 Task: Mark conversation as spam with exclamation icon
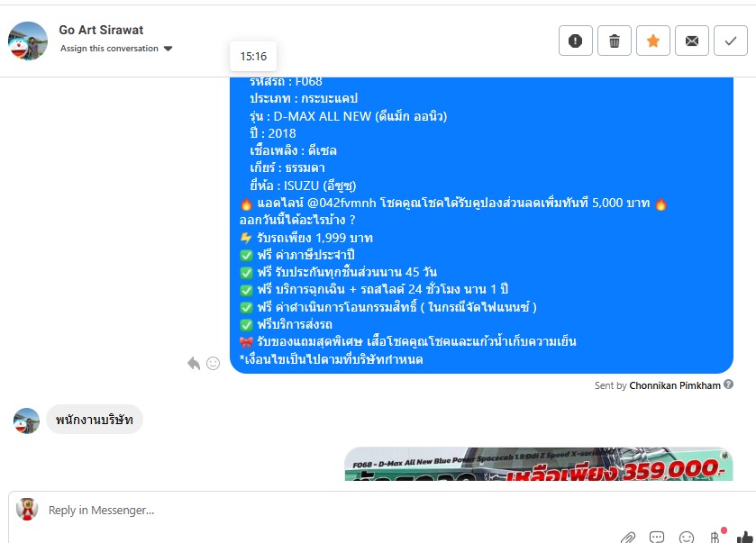click(575, 41)
